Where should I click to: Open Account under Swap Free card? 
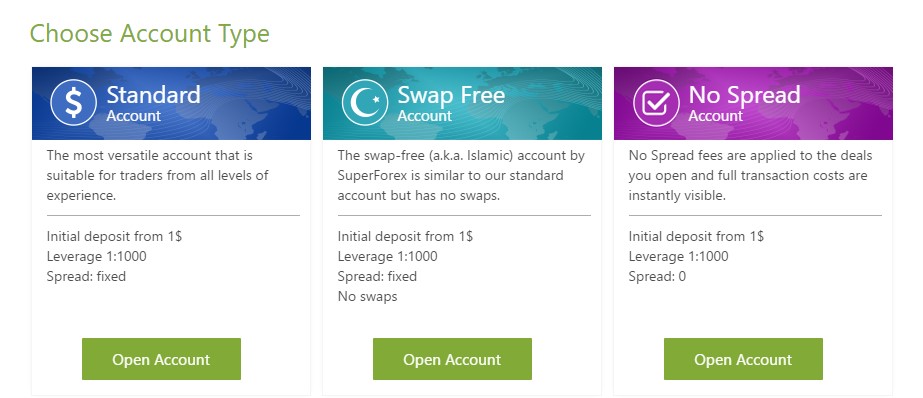pyautogui.click(x=452, y=359)
